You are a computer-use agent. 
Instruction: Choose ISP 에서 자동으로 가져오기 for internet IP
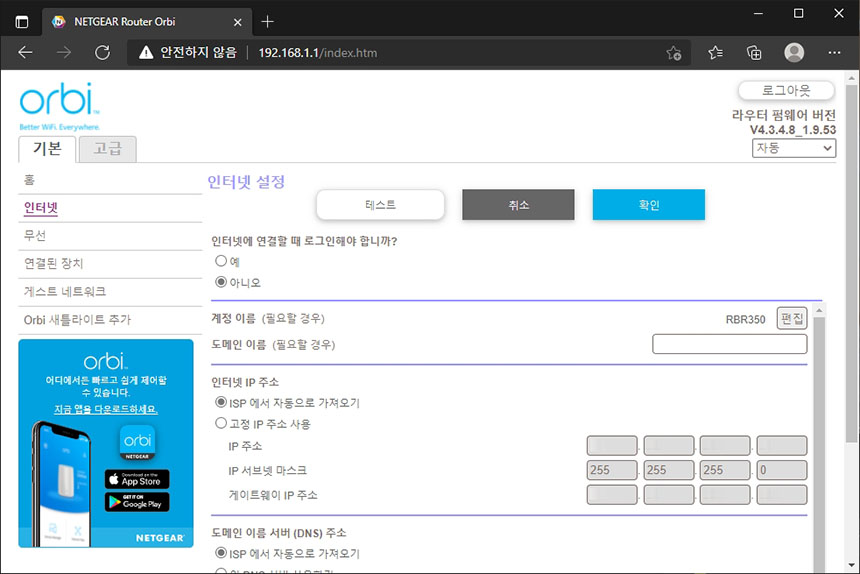click(220, 402)
